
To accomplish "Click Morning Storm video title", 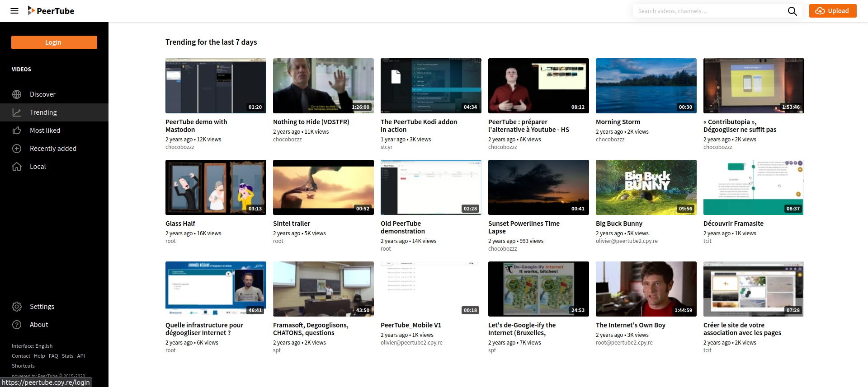I will click(618, 122).
